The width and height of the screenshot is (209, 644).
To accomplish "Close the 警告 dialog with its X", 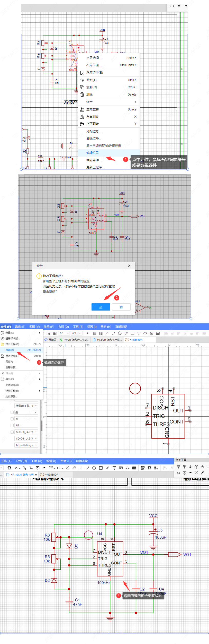I will tap(129, 266).
